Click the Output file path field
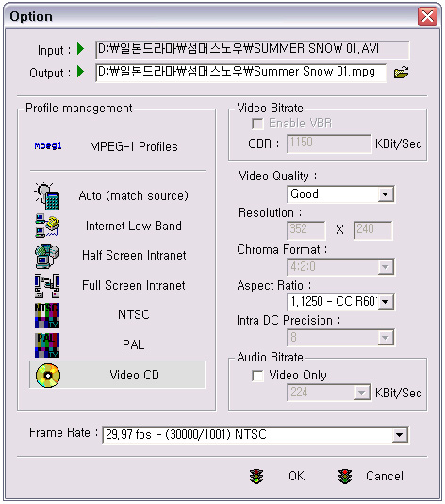The height and width of the screenshot is (504, 445). point(241,73)
